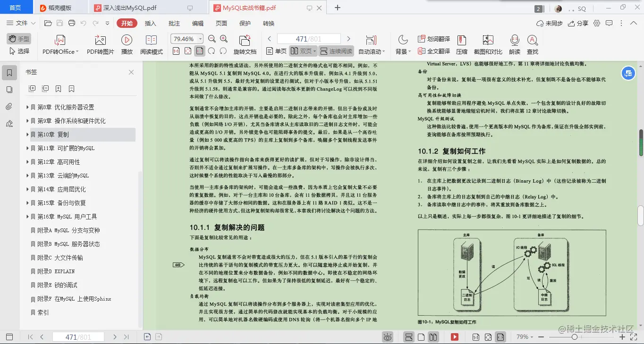The image size is (644, 344).
Task: Switch to the 插入 ribbon tab
Action: [x=150, y=23]
